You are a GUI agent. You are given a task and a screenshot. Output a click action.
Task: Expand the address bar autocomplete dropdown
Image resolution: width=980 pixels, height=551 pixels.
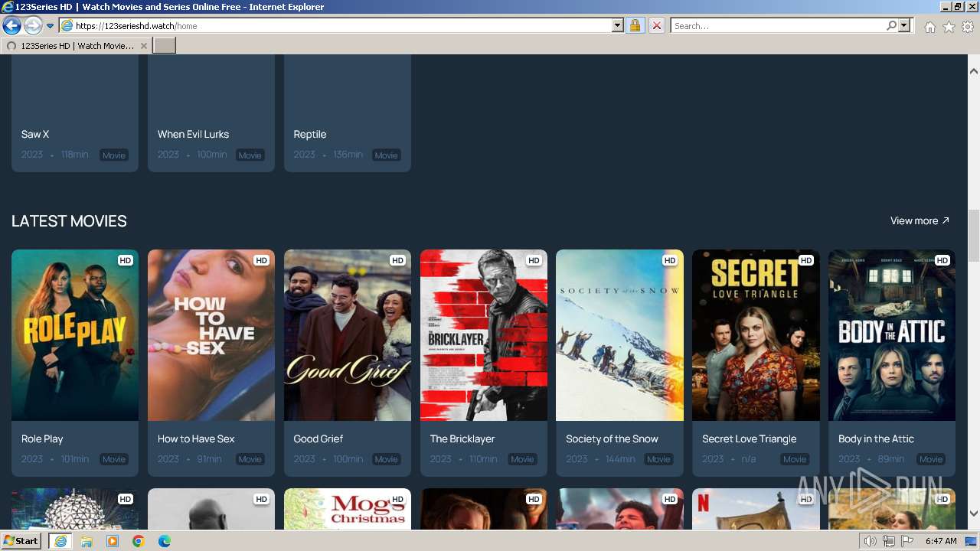pos(618,26)
